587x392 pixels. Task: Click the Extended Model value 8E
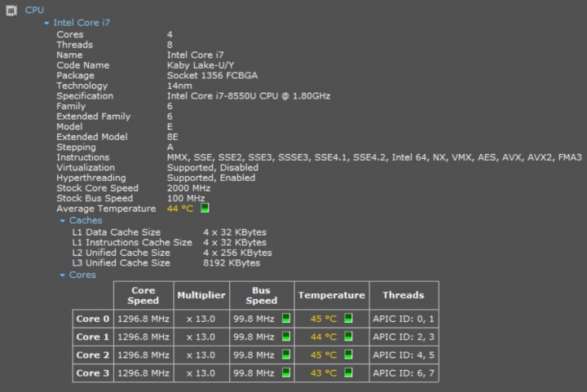point(173,137)
